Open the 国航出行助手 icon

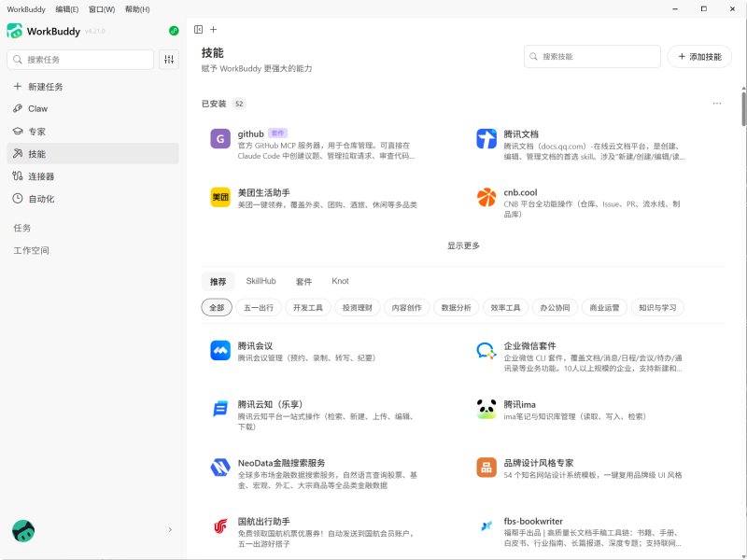[220, 526]
